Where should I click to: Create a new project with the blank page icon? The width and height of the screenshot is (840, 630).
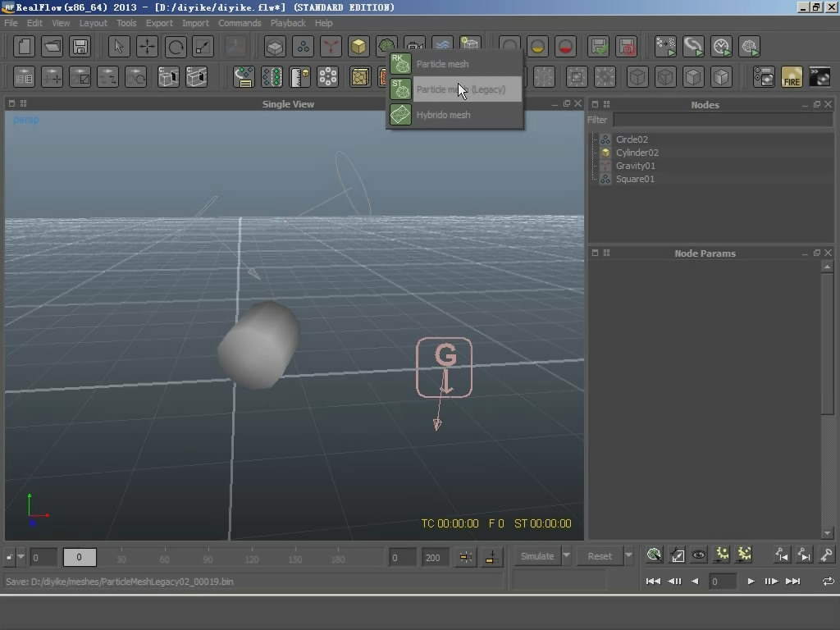click(24, 47)
